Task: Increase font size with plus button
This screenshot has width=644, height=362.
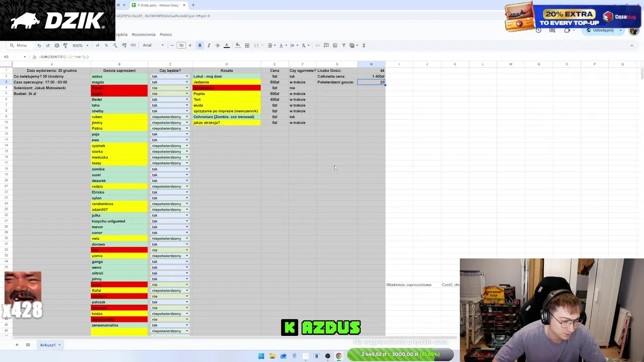Action: click(190, 45)
